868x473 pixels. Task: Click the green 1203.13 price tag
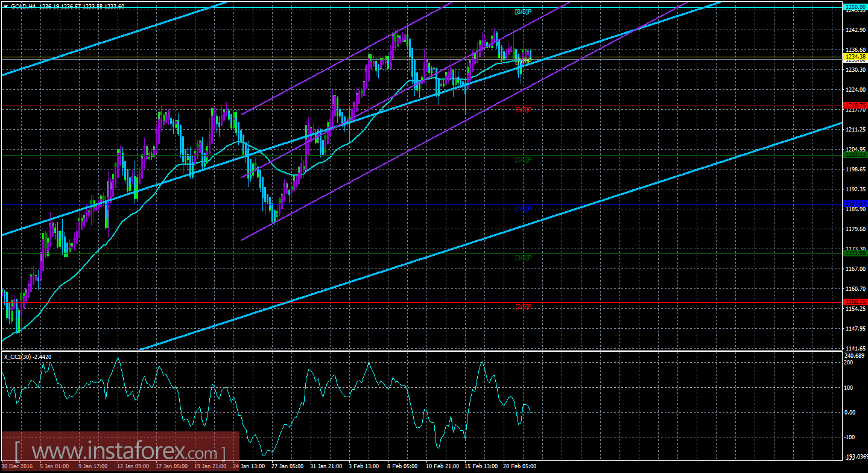(x=855, y=155)
